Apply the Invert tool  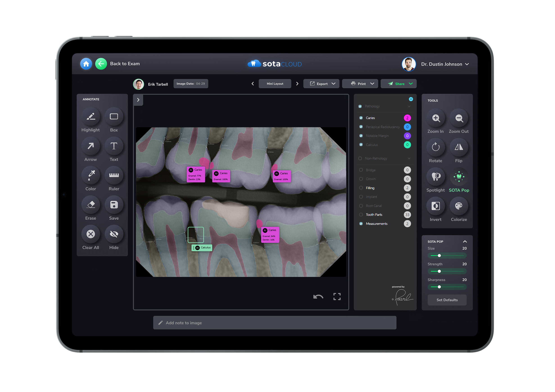coord(436,206)
